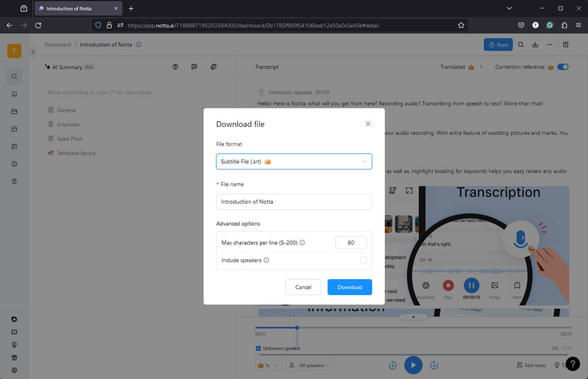Tick the Include speakers checkbox
The image size is (588, 379).
(x=363, y=260)
